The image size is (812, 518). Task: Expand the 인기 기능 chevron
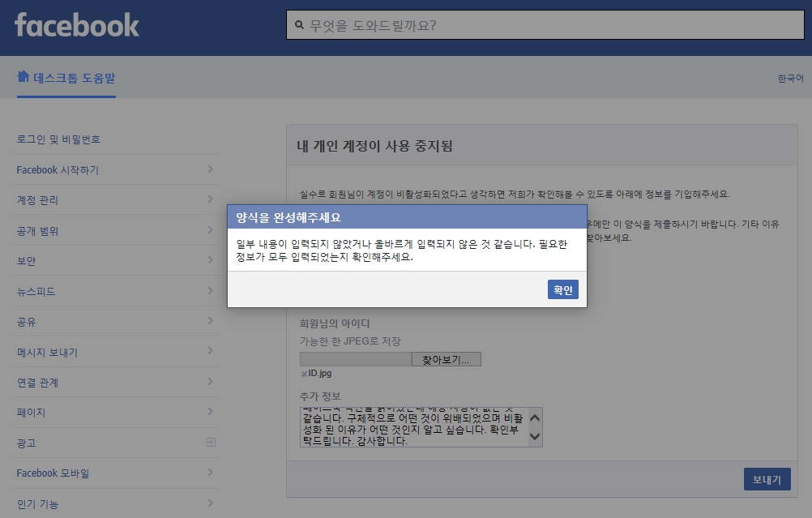point(210,503)
